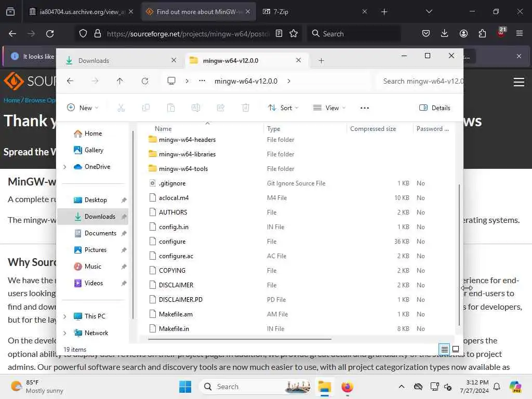
Task: Click the Firefox URL address field
Action: pyautogui.click(x=188, y=34)
